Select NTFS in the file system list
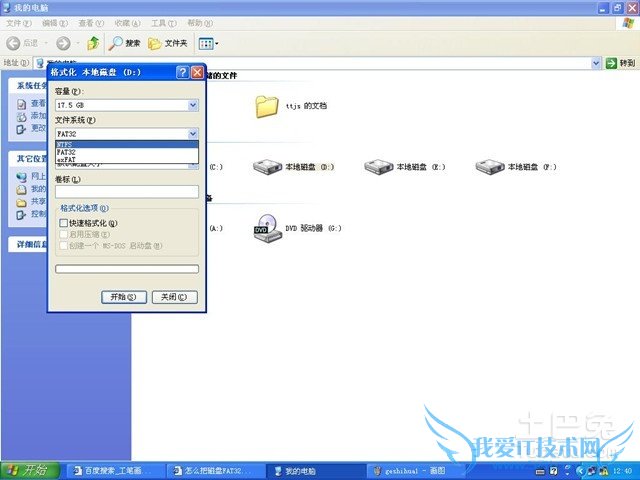Screen dimensions: 640x480 (x=127, y=144)
